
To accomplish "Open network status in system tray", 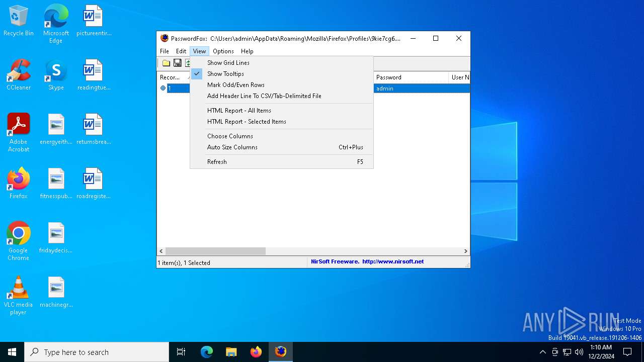I will 567,352.
